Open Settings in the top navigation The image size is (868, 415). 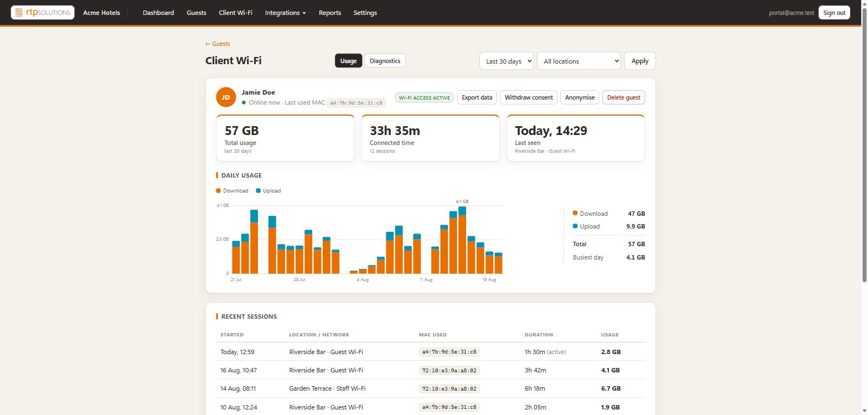click(365, 13)
